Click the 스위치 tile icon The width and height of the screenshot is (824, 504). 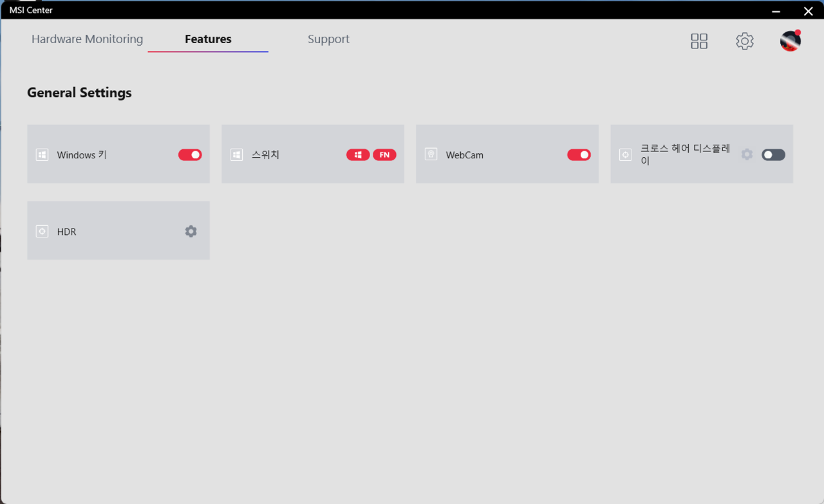click(x=236, y=155)
